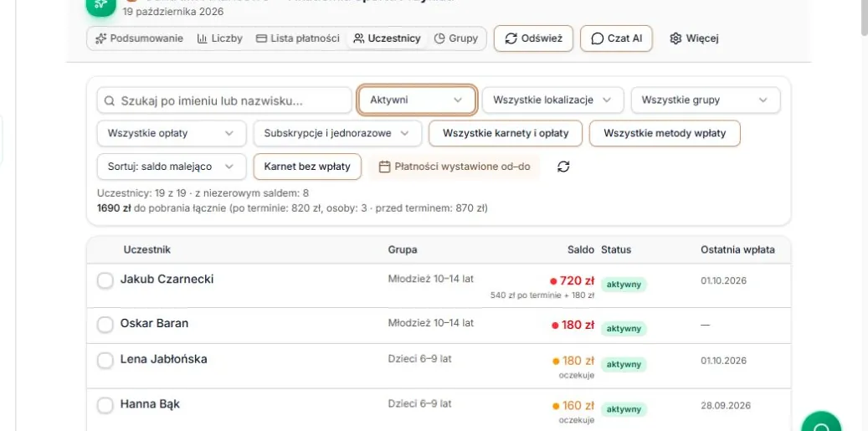Open the Sortuj: saldo malejąco dropdown
Screen dimensions: 868x431
pos(172,167)
